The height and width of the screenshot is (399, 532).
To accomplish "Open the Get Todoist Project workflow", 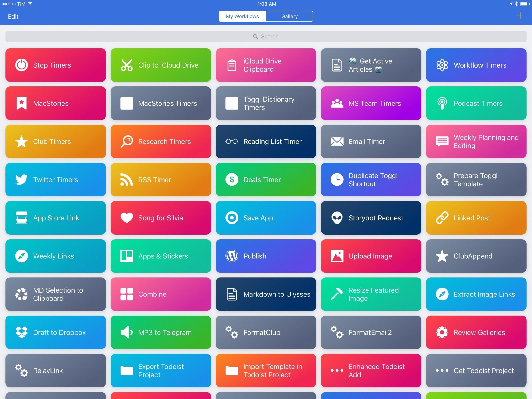I will tap(476, 371).
